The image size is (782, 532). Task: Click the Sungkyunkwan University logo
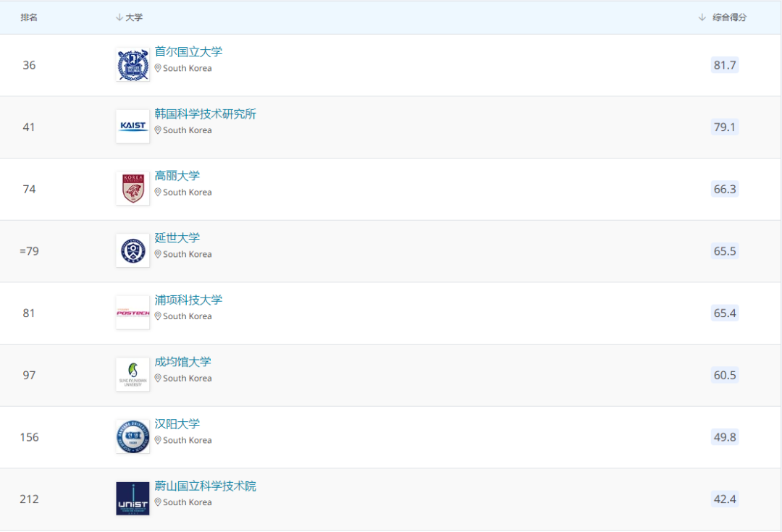pyautogui.click(x=133, y=374)
